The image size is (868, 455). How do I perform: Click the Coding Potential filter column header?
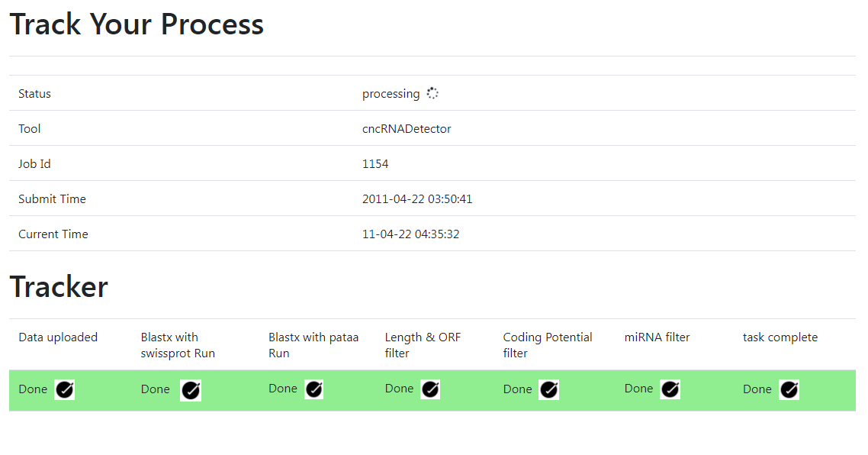548,345
